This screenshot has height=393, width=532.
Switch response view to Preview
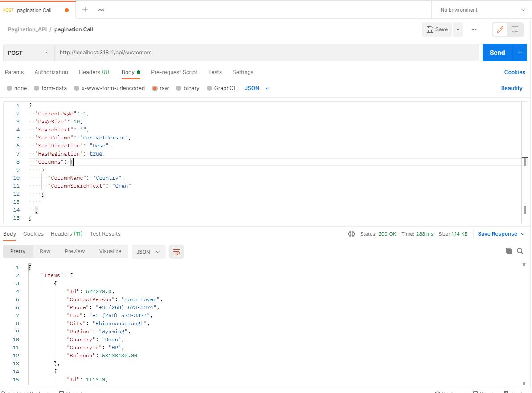(75, 251)
